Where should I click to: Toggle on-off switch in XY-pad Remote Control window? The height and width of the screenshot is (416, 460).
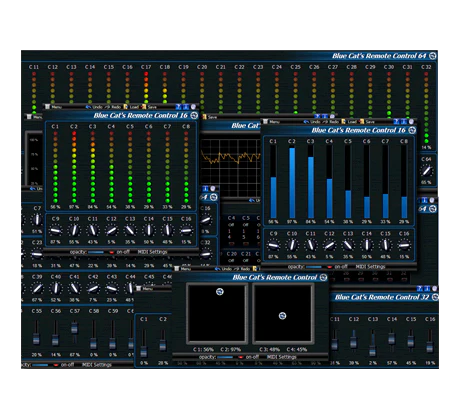(x=249, y=357)
